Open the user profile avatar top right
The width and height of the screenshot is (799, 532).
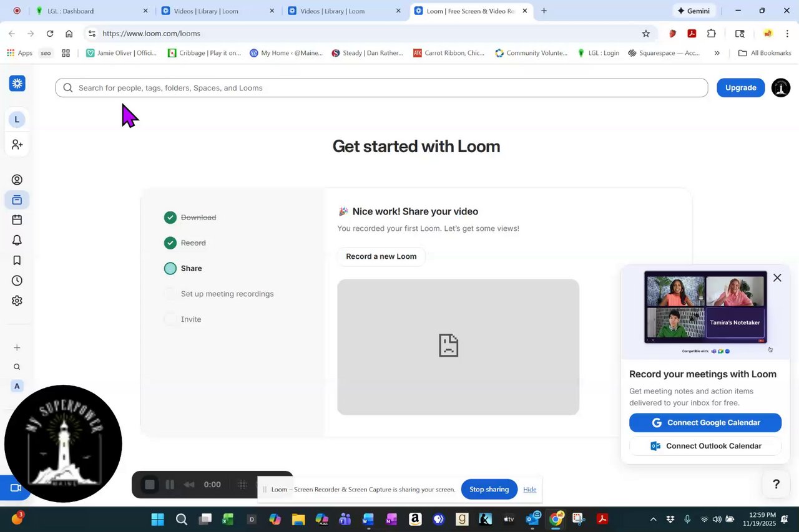click(781, 88)
